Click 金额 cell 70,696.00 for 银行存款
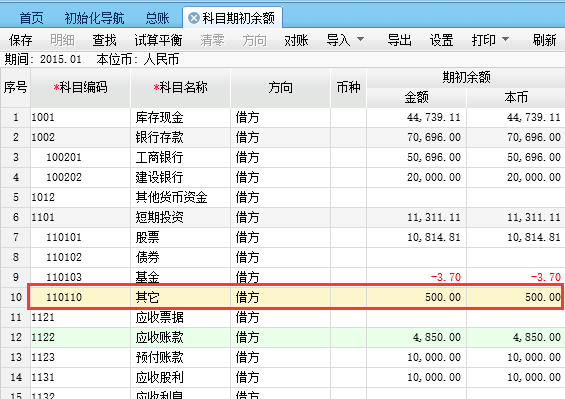565x399 pixels. pos(417,137)
